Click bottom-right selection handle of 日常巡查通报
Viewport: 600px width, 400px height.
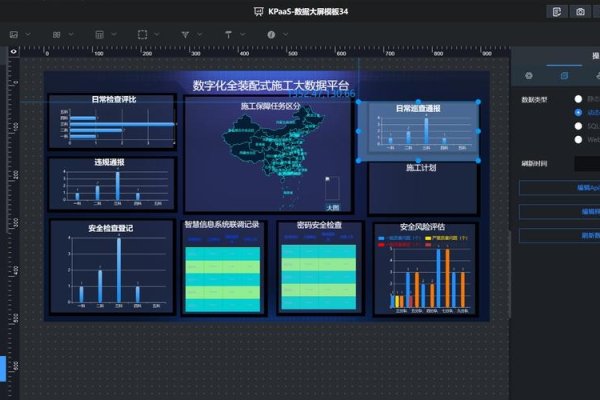point(478,161)
